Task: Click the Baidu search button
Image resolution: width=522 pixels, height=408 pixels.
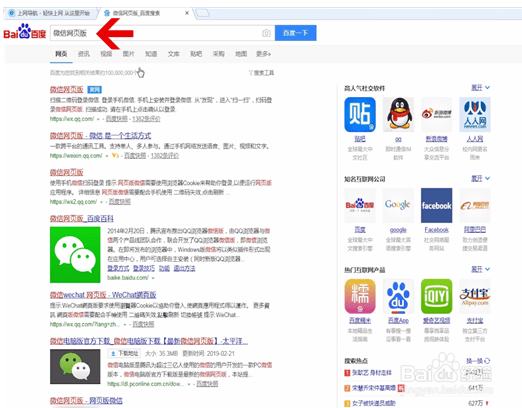Action: 295,33
